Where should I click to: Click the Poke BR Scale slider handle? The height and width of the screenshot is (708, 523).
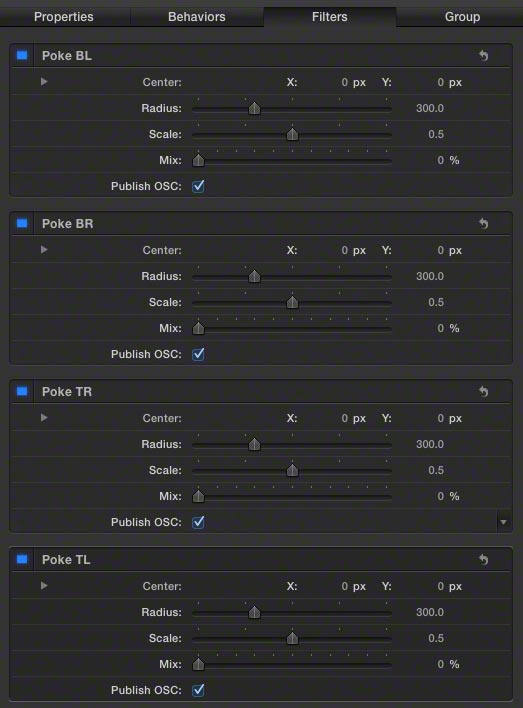[292, 303]
